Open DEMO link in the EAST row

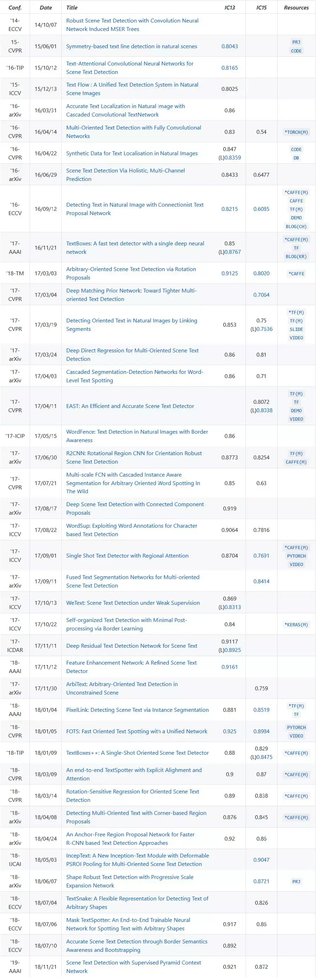tap(296, 411)
